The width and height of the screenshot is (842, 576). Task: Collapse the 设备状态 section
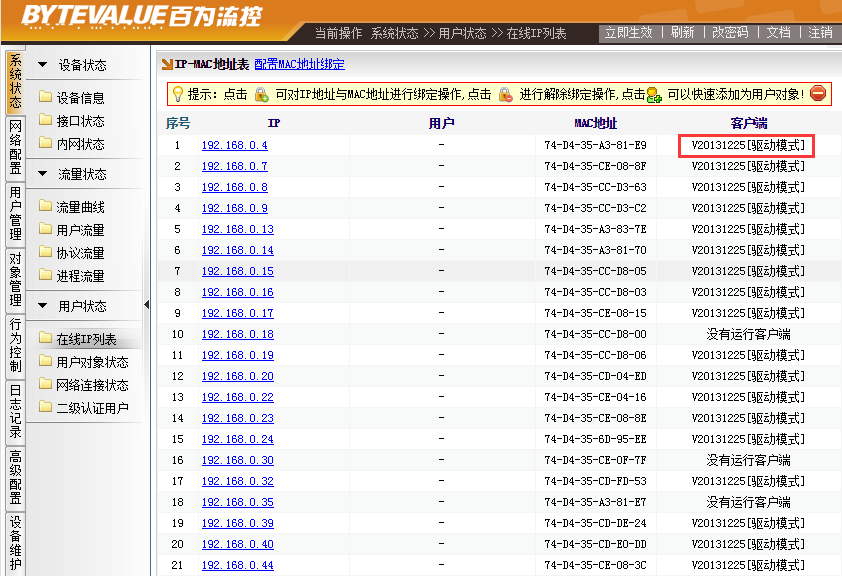[43, 65]
